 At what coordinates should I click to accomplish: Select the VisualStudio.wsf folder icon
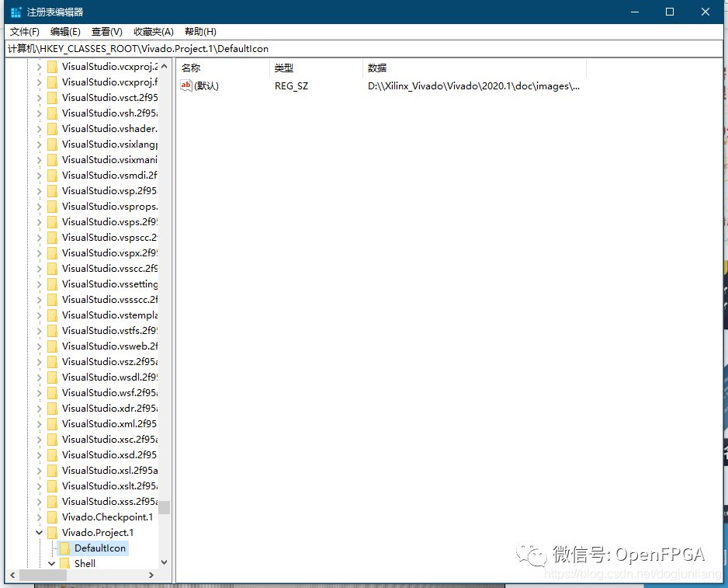point(53,393)
